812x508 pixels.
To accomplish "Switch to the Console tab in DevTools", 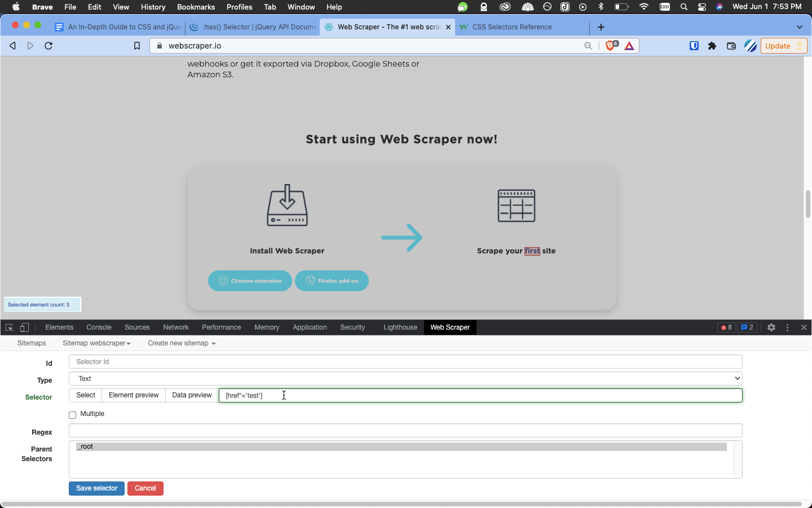I will click(x=99, y=327).
